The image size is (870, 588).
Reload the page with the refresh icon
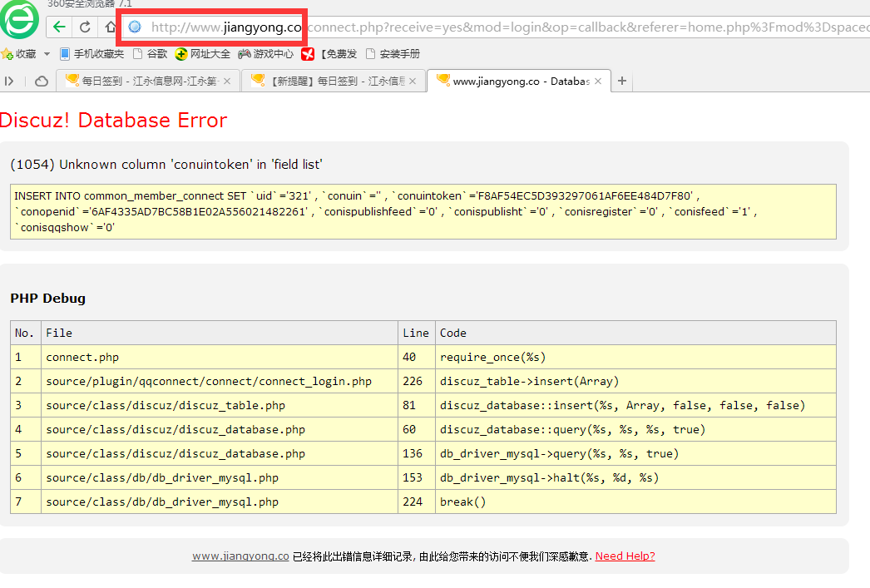[x=85, y=27]
